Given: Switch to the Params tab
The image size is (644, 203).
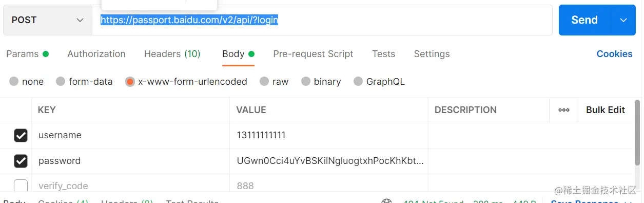Looking at the screenshot, I should tap(27, 54).
